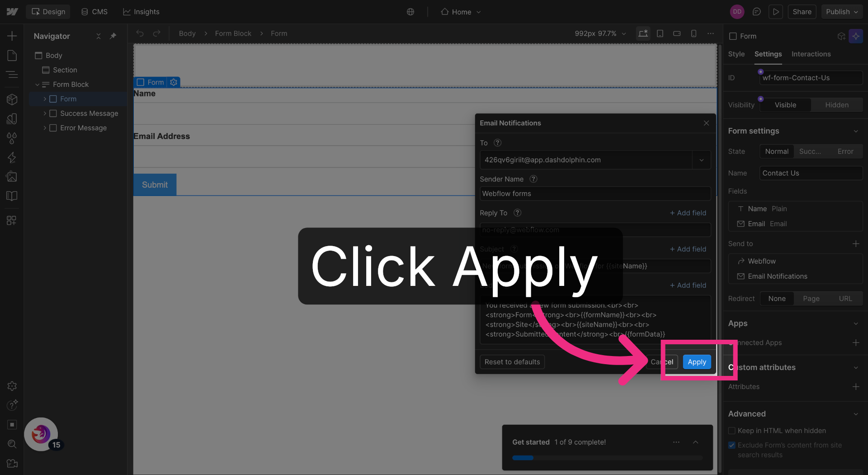Image resolution: width=868 pixels, height=475 pixels.
Task: Click the Apply button
Action: point(697,362)
